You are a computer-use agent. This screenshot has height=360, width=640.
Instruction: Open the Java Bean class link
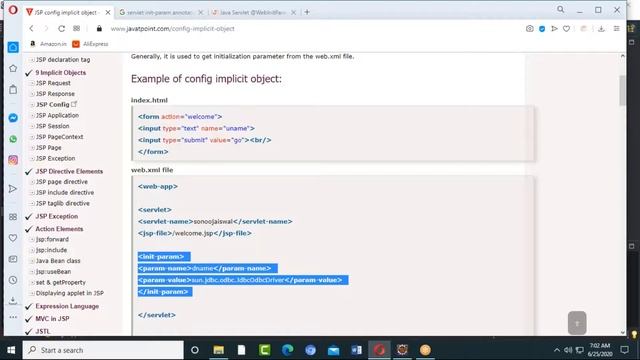58,261
